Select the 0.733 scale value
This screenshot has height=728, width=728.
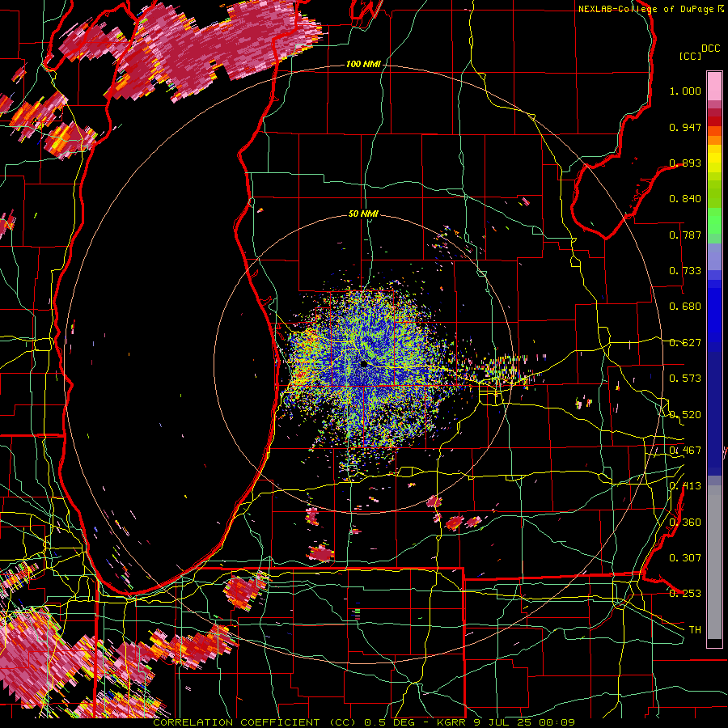point(685,271)
